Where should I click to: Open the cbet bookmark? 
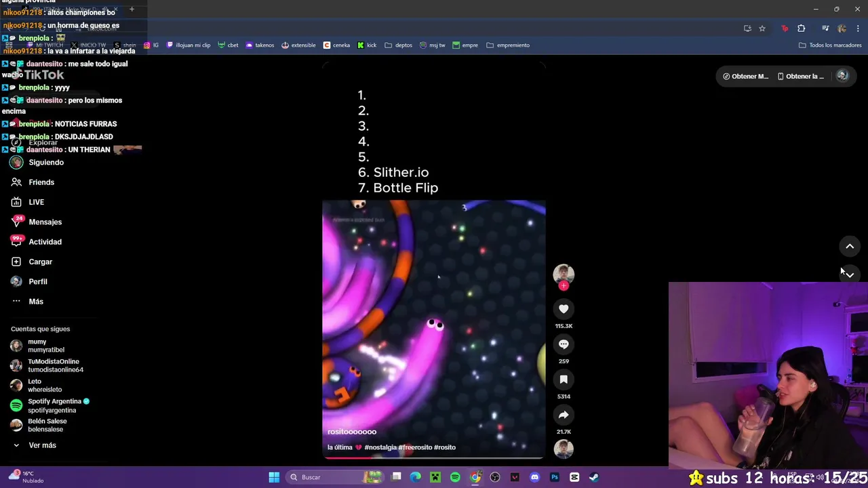pyautogui.click(x=228, y=45)
